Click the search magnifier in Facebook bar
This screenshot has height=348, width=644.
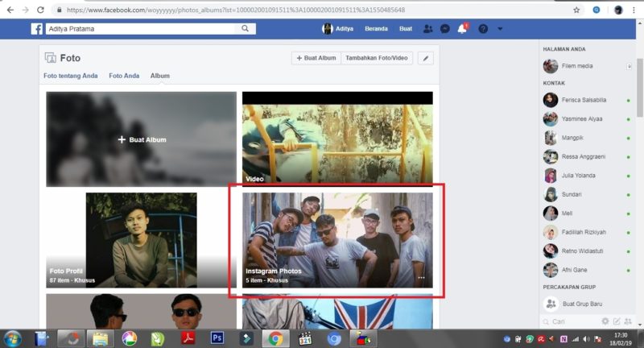click(246, 28)
